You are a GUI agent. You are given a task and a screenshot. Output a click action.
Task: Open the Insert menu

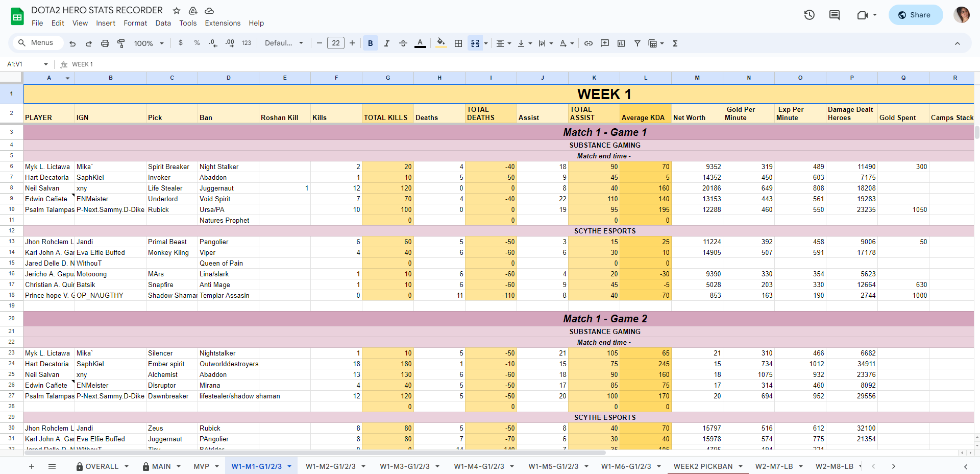coord(106,23)
